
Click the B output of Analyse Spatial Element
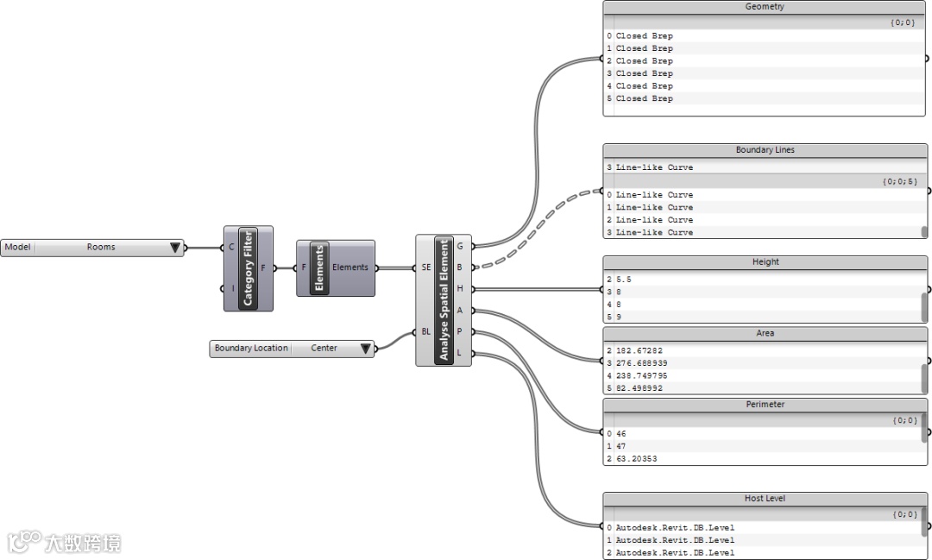pyautogui.click(x=459, y=267)
